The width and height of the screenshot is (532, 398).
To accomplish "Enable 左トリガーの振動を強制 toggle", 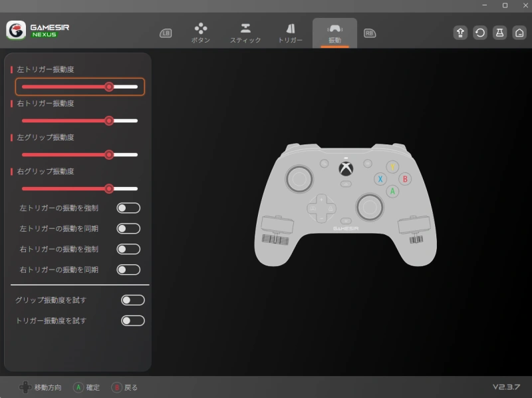I will 128,208.
